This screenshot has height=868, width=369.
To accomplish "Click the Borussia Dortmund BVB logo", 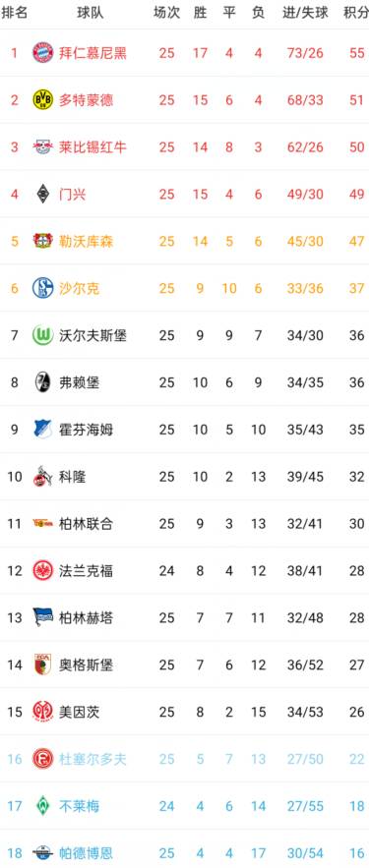I will [x=42, y=99].
